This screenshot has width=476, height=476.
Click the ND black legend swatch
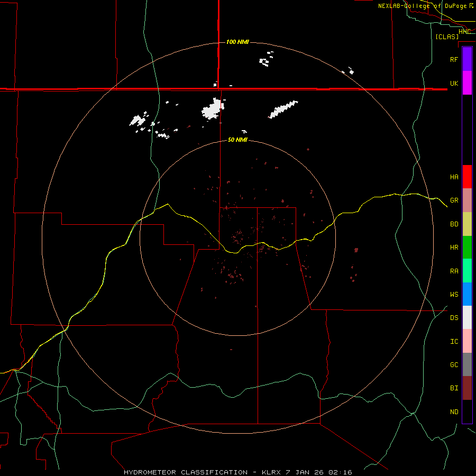click(467, 411)
